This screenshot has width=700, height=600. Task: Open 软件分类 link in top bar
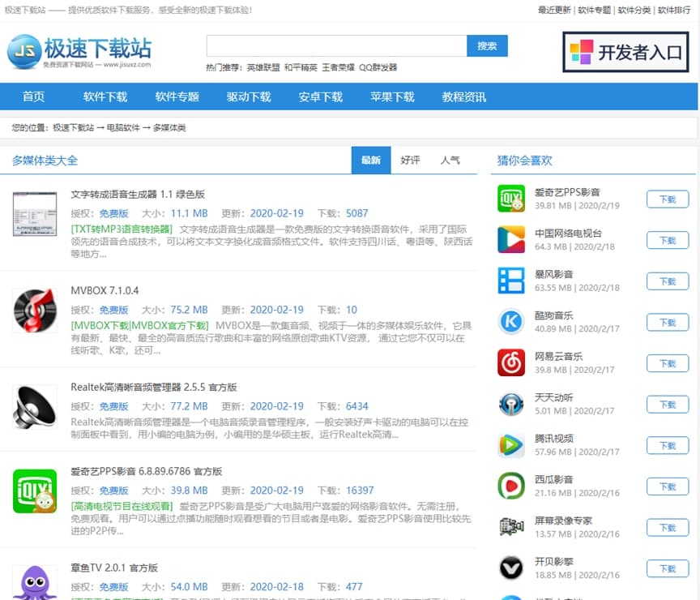coord(634,10)
